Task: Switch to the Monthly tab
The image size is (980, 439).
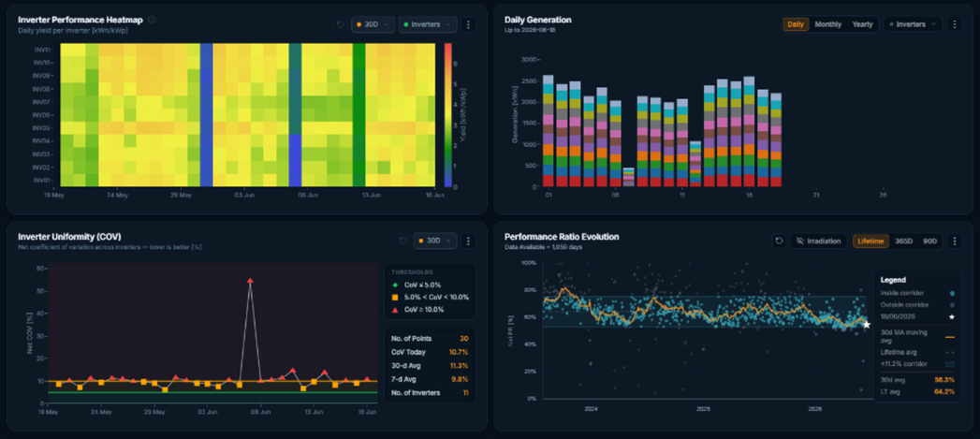Action: 828,24
